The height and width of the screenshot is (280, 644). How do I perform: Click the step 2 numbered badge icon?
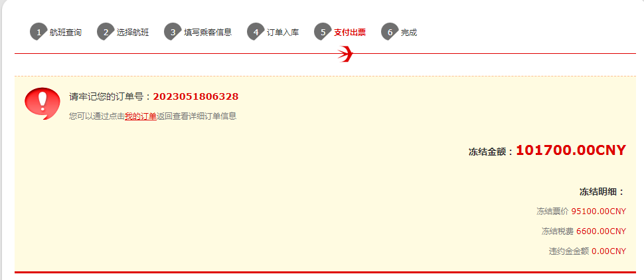click(x=106, y=32)
